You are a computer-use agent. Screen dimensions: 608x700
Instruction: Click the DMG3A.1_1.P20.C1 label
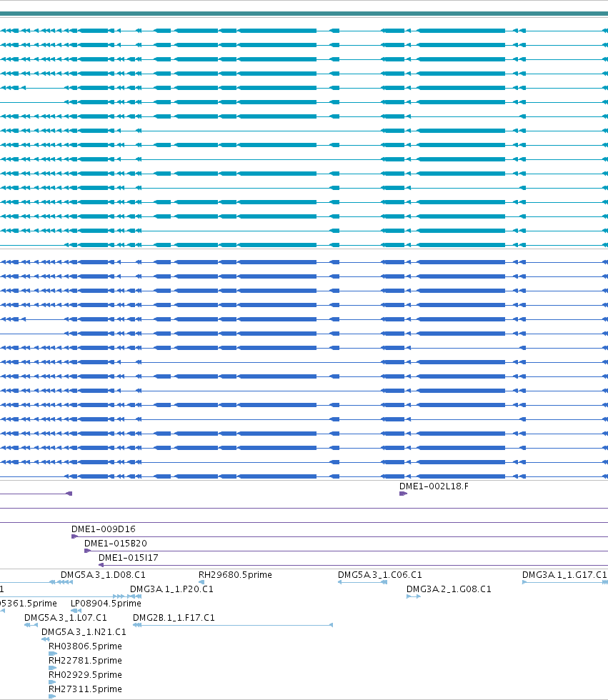click(172, 589)
